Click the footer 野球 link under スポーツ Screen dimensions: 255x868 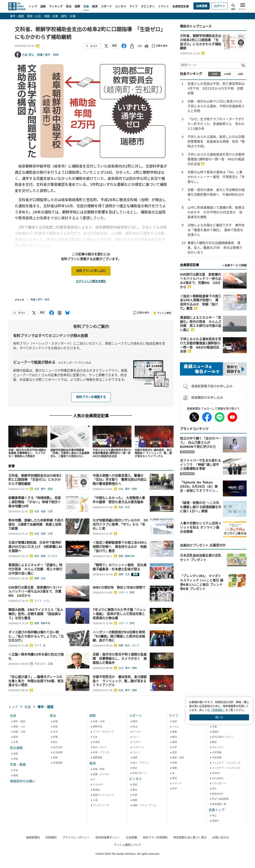135,721
